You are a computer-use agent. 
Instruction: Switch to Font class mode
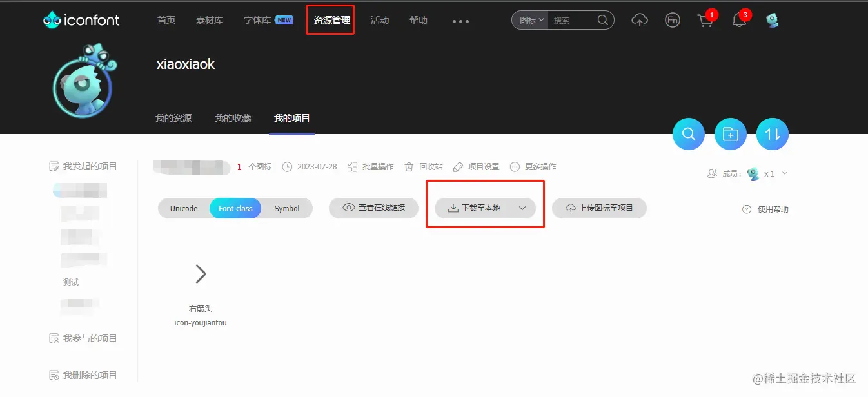tap(235, 208)
